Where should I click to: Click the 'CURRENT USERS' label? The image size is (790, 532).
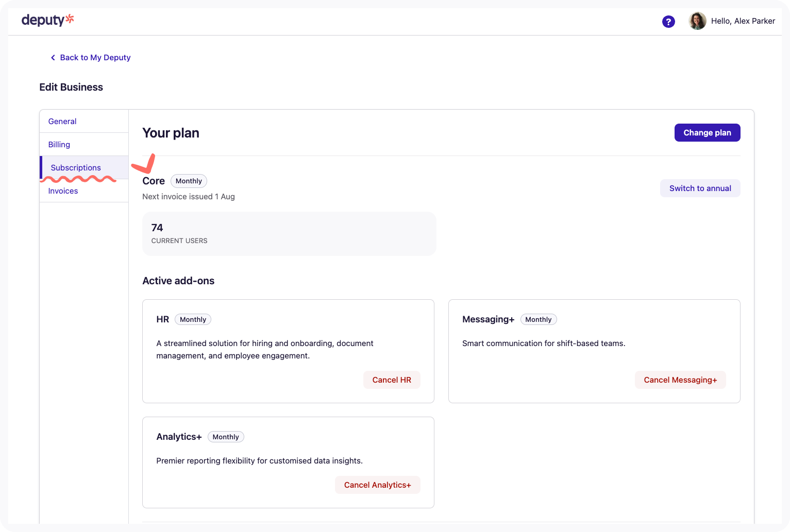pos(179,241)
